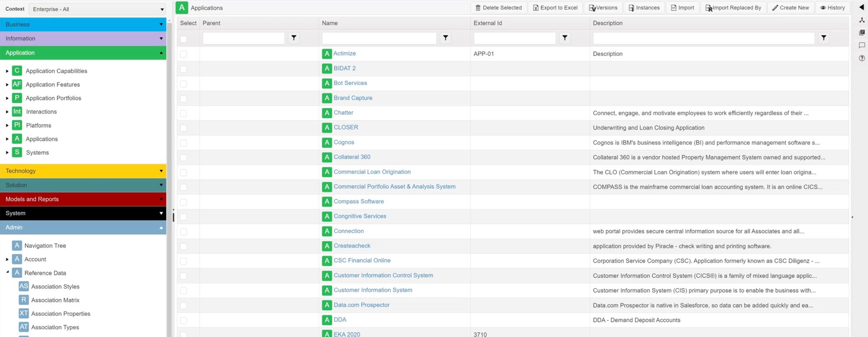Click the filter icon for Name column
The image size is (868, 337).
(446, 38)
